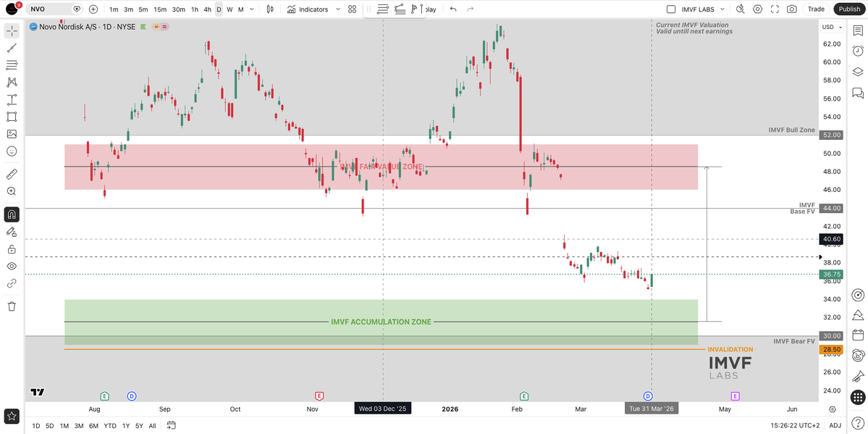Screen dimensions: 868x434
Task: Open timezone menu showing UTC+2
Action: tap(796, 426)
